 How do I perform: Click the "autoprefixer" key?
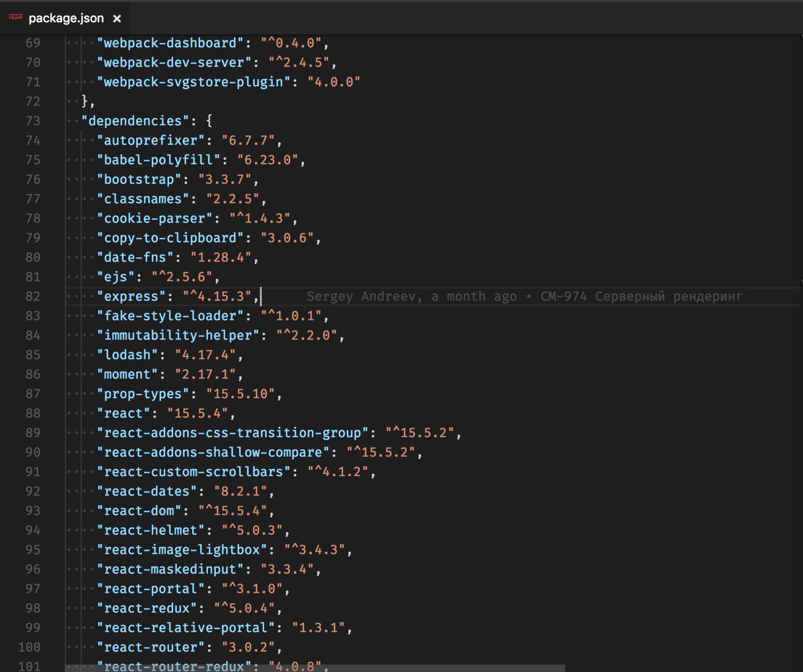[151, 140]
